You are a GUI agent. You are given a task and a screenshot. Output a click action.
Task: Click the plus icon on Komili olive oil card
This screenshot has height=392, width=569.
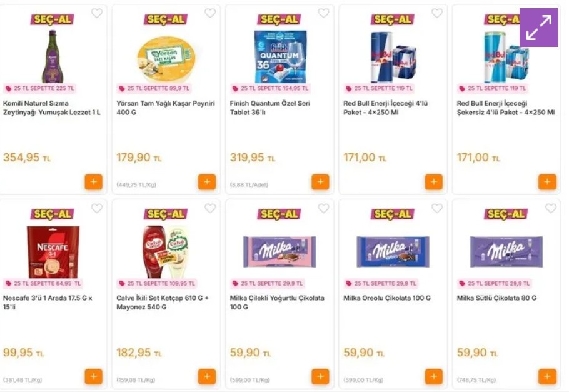click(x=93, y=181)
